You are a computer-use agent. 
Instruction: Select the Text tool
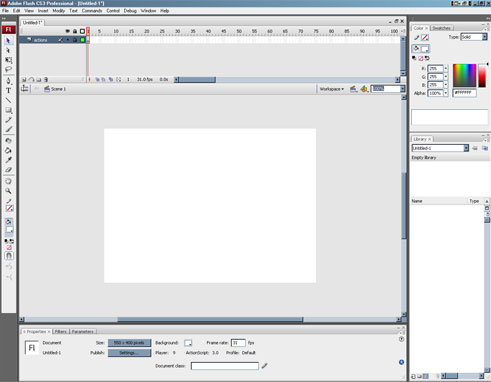[8, 90]
